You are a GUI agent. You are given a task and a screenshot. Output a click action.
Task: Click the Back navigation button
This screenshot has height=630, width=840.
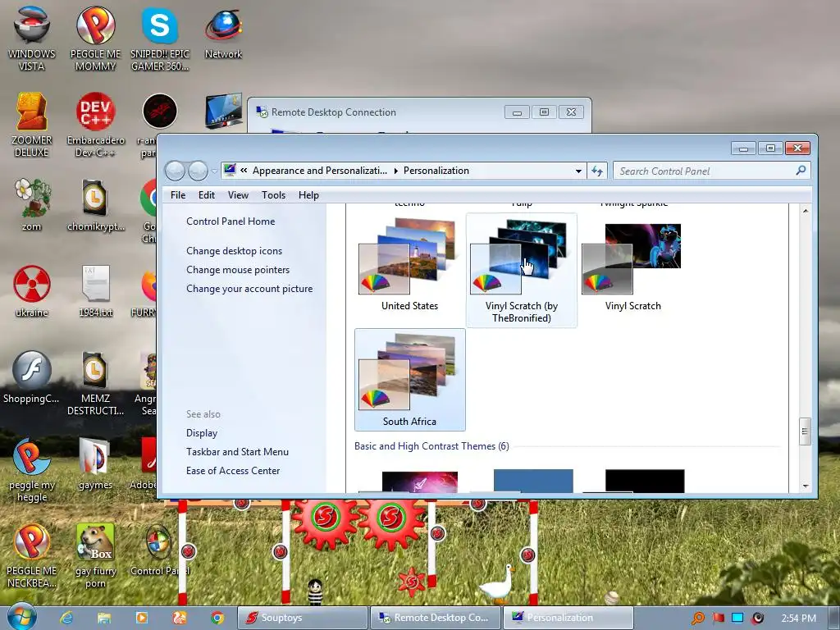pos(176,171)
